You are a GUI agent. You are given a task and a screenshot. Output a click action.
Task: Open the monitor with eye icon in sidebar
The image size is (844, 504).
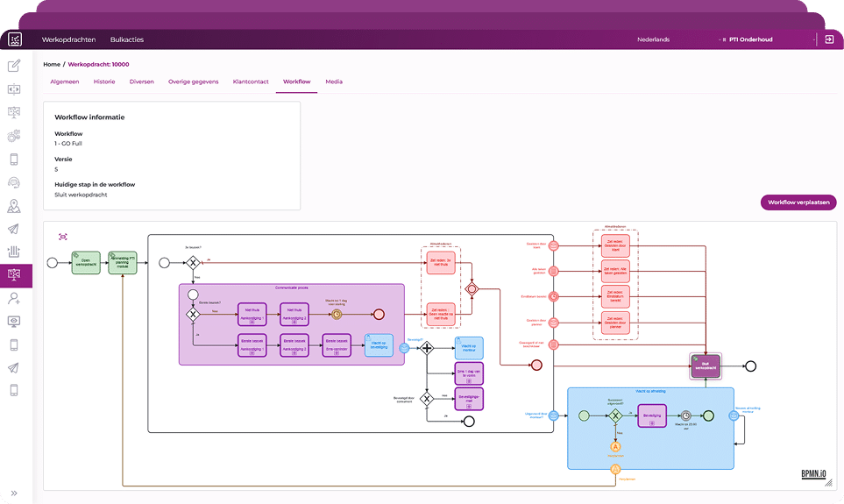pyautogui.click(x=14, y=322)
